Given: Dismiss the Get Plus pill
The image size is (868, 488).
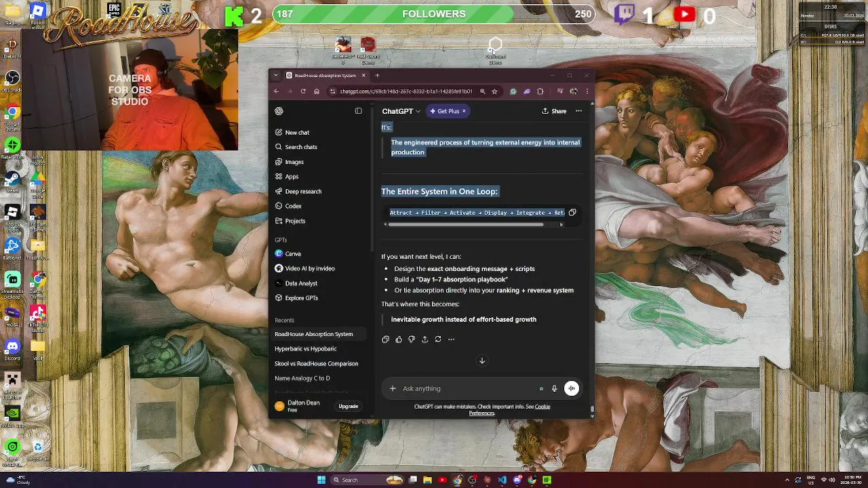Looking at the screenshot, I should pyautogui.click(x=464, y=111).
